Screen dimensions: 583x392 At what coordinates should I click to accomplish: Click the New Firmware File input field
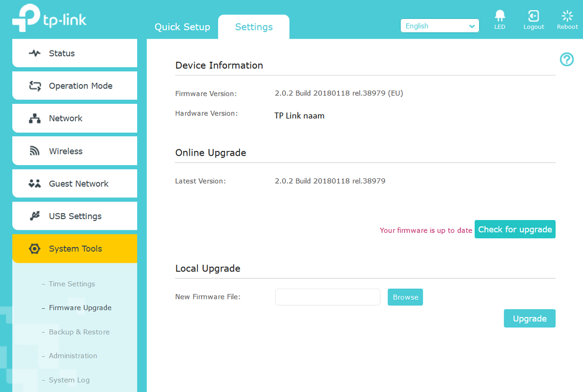point(328,297)
